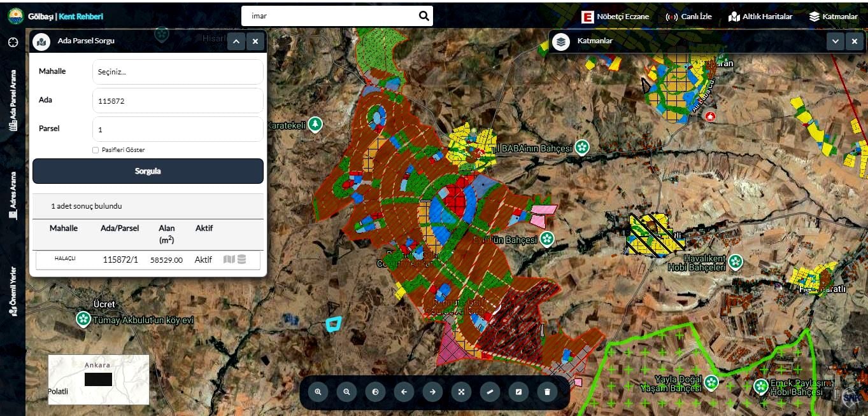The height and width of the screenshot is (416, 868).
Task: Open Yayla Doğal Yaşam Bahçesi marker
Action: pyautogui.click(x=711, y=382)
